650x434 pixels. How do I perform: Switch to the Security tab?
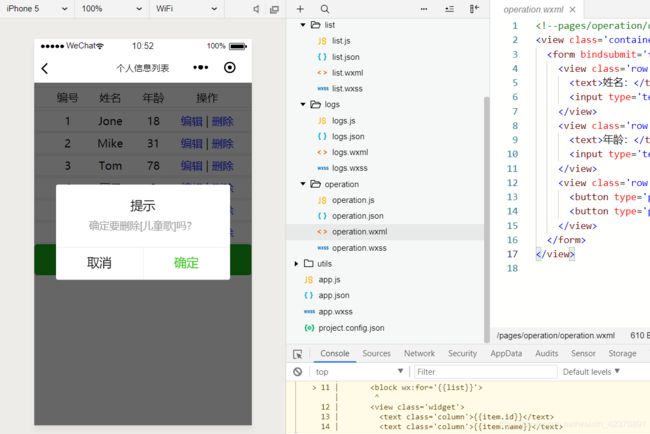point(462,354)
